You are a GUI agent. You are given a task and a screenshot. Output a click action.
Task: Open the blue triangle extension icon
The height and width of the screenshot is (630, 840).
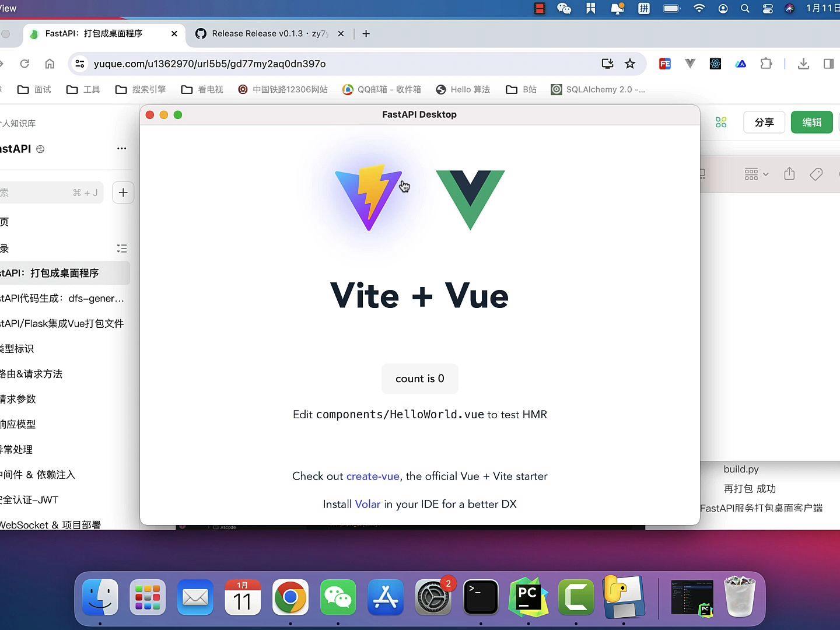click(x=741, y=64)
